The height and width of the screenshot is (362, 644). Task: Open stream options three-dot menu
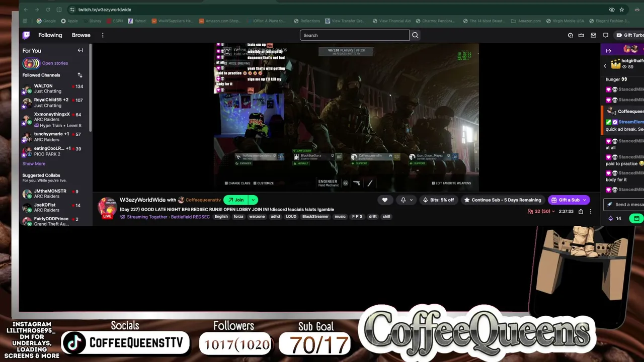pos(591,212)
